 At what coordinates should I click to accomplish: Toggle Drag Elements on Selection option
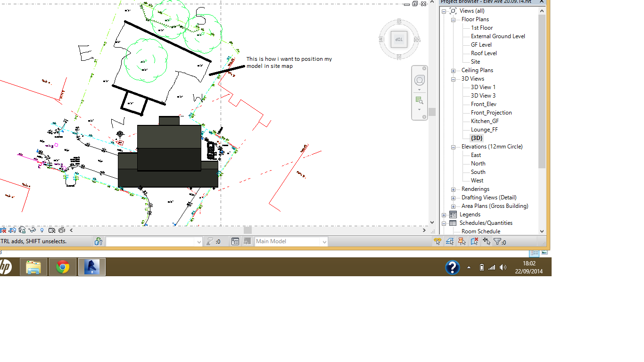[x=487, y=241]
